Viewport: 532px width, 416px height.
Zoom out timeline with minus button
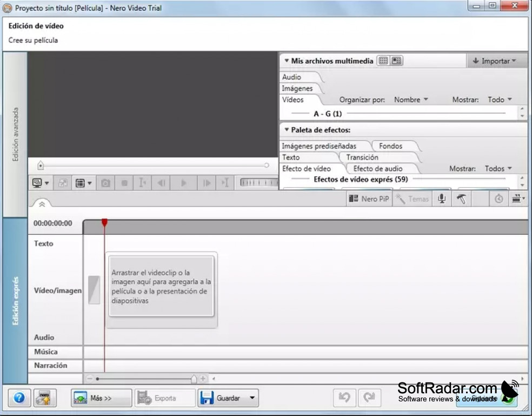coord(90,378)
